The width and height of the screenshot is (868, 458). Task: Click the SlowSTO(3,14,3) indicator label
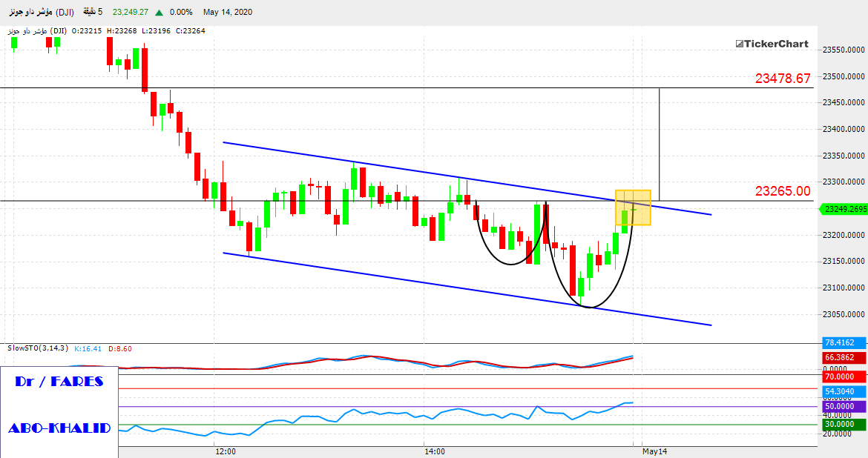pyautogui.click(x=38, y=348)
